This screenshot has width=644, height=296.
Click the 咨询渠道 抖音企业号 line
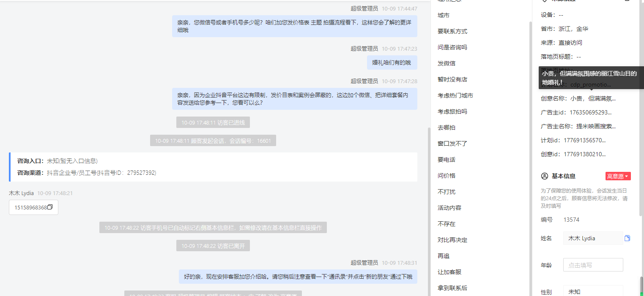tap(87, 173)
